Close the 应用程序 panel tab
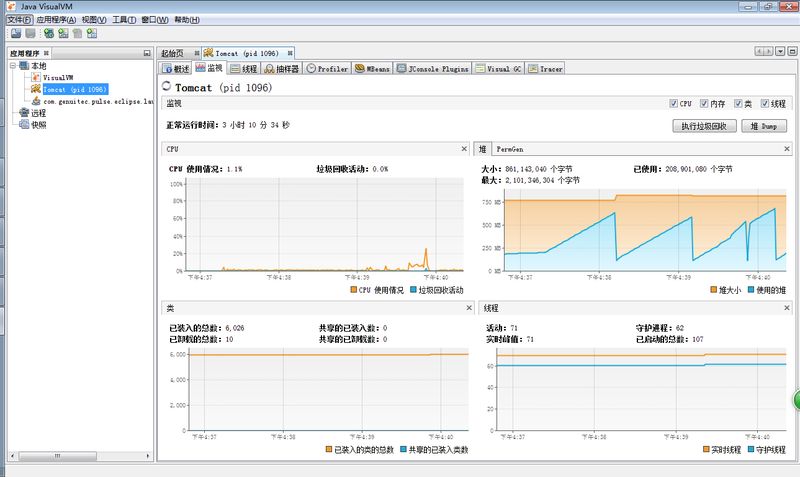 (46, 53)
